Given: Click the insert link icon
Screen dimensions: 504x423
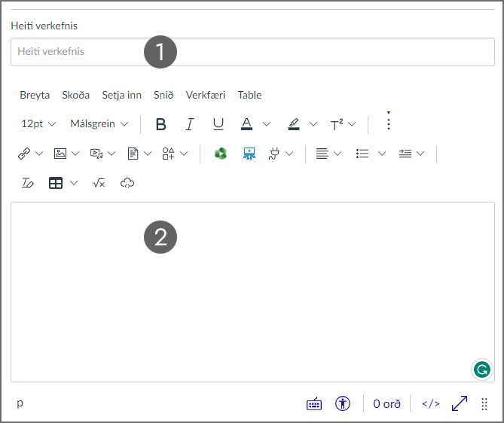Looking at the screenshot, I should tap(23, 154).
